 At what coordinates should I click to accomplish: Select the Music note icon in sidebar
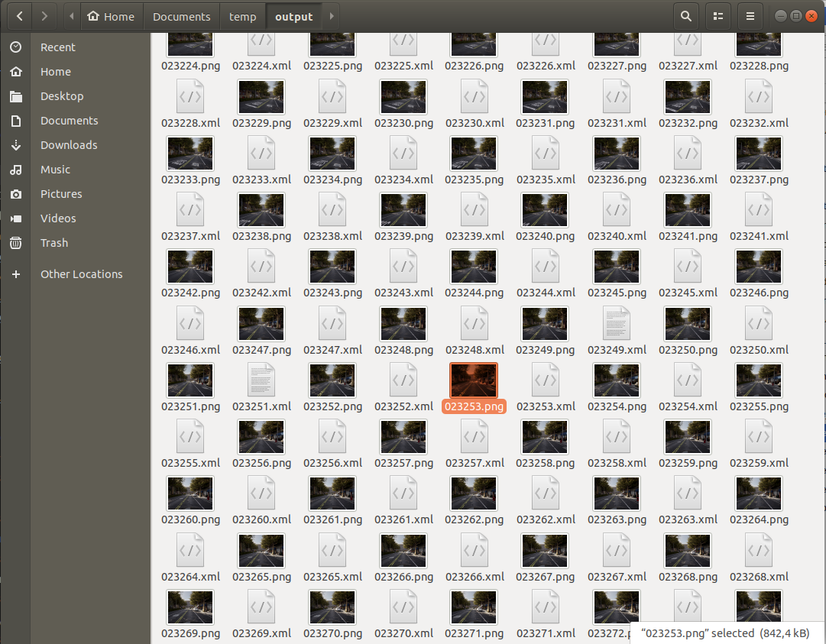tap(15, 170)
